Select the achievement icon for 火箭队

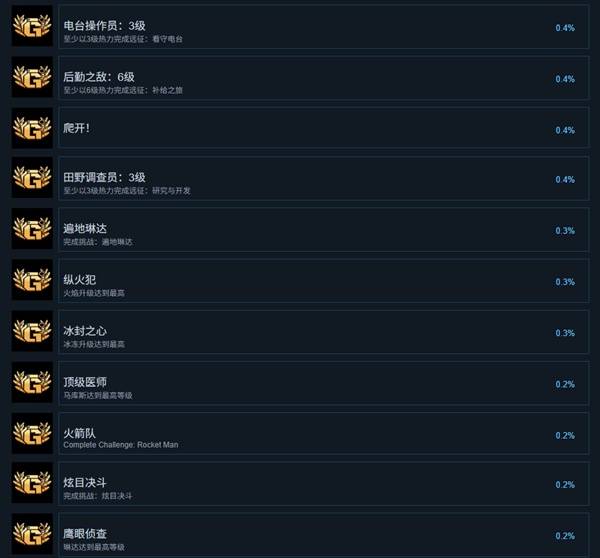[32, 433]
